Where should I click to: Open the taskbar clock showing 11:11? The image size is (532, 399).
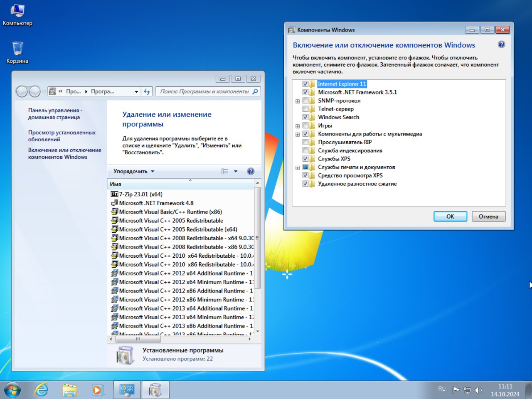coord(505,390)
